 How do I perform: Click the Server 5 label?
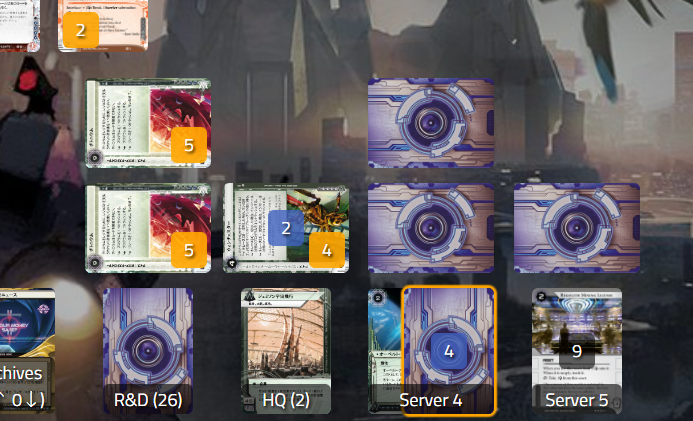[x=577, y=400]
